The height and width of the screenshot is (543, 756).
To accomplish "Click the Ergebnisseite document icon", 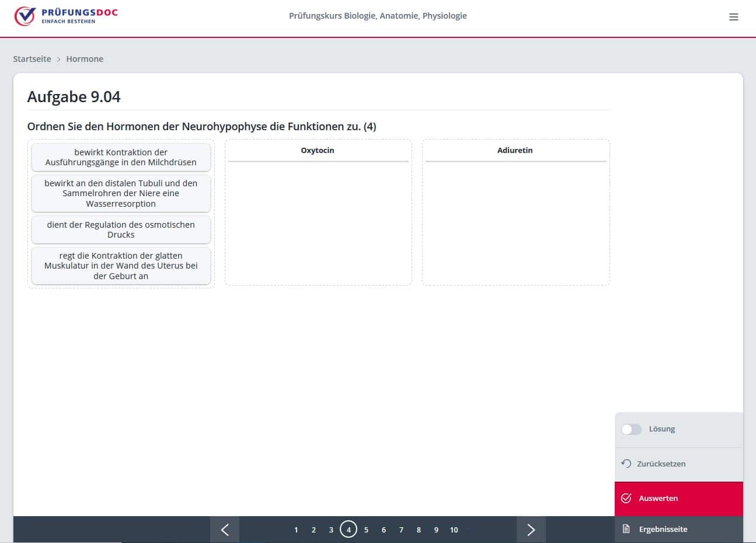I will coord(626,529).
